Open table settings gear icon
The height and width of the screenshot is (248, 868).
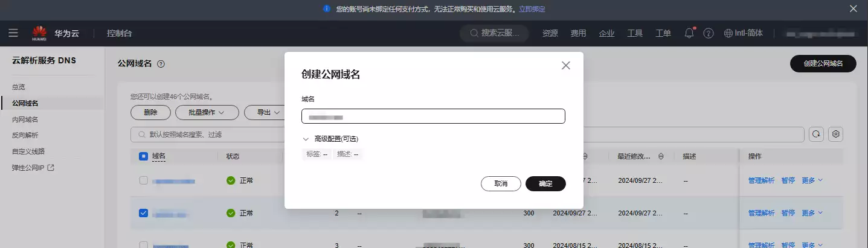(836, 134)
